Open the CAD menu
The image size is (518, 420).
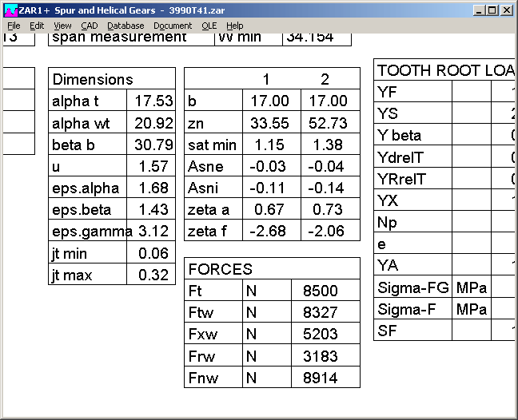(x=89, y=26)
